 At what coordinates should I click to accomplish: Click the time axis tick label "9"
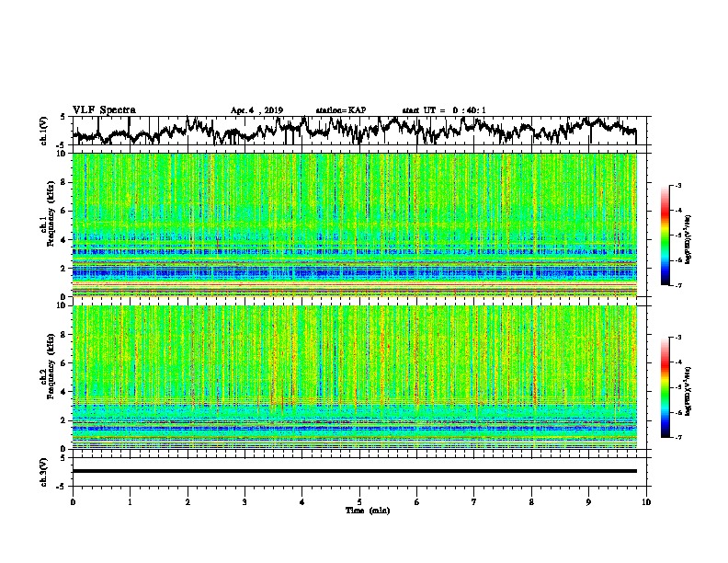point(588,502)
